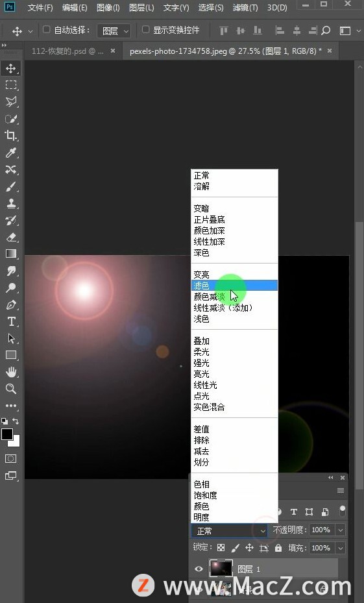This screenshot has height=603, width=364.
Task: Select the Brush tool
Action: (11, 186)
